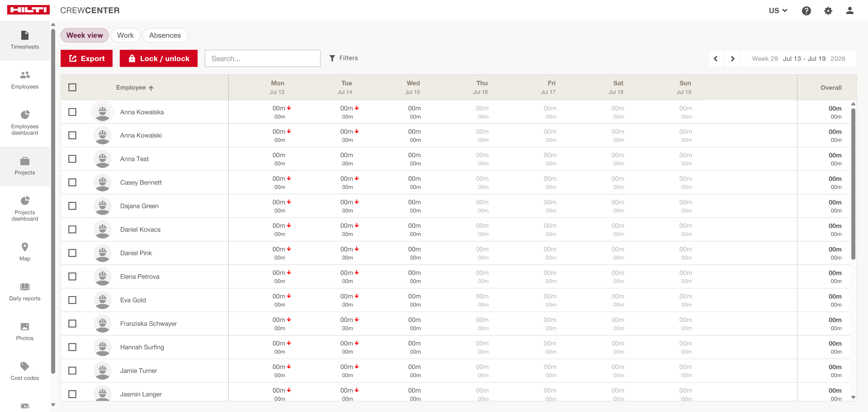868x412 pixels.
Task: Open the user profile icon
Action: [850, 11]
